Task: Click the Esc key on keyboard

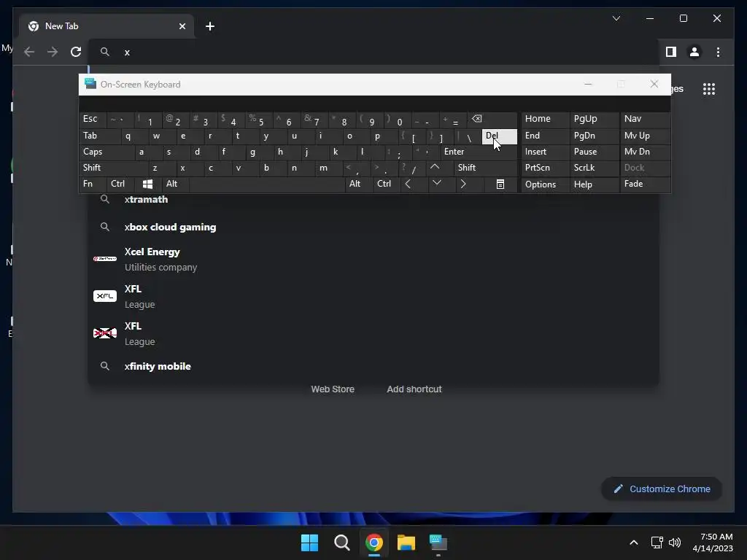Action: point(93,119)
